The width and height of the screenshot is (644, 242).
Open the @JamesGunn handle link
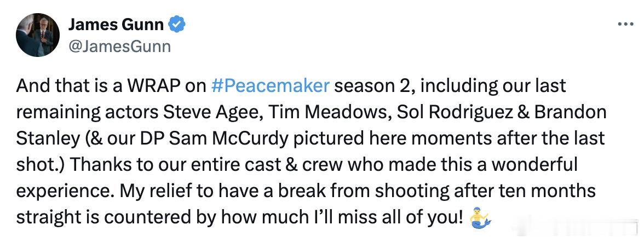click(119, 47)
